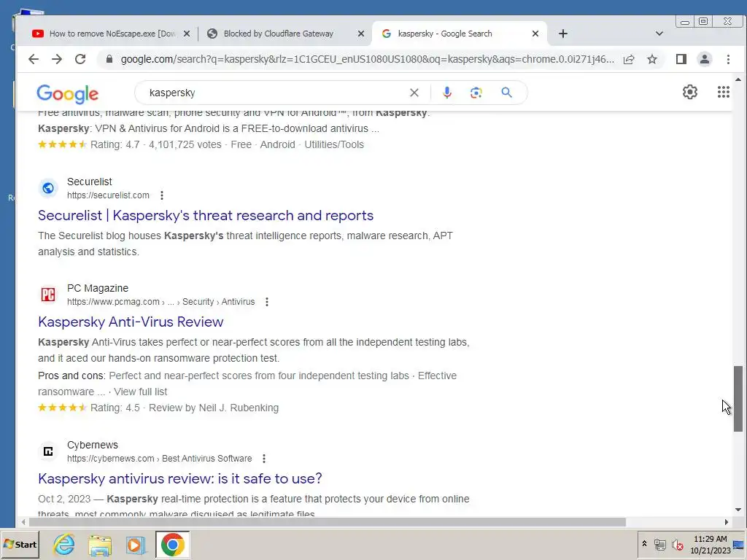Screen dimensions: 747x560
Task: Submit search with magnifier icon
Action: 506,93
